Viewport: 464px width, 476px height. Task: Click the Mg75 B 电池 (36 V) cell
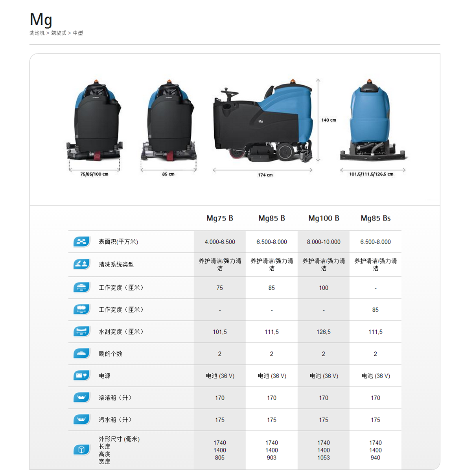point(220,376)
